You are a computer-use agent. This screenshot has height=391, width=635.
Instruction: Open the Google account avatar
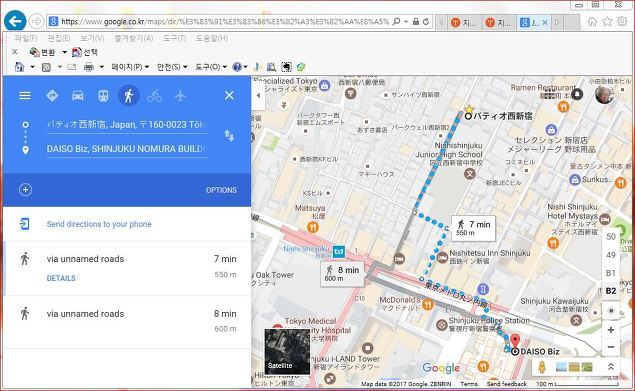604,94
